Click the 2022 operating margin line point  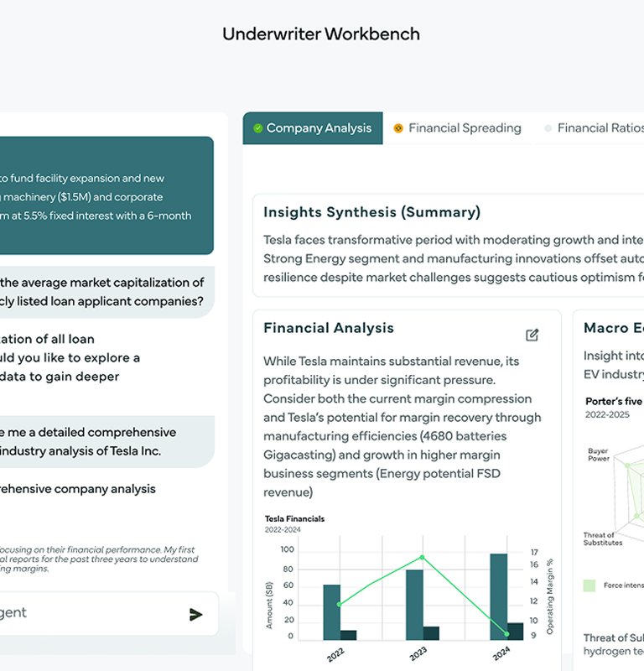coord(340,604)
